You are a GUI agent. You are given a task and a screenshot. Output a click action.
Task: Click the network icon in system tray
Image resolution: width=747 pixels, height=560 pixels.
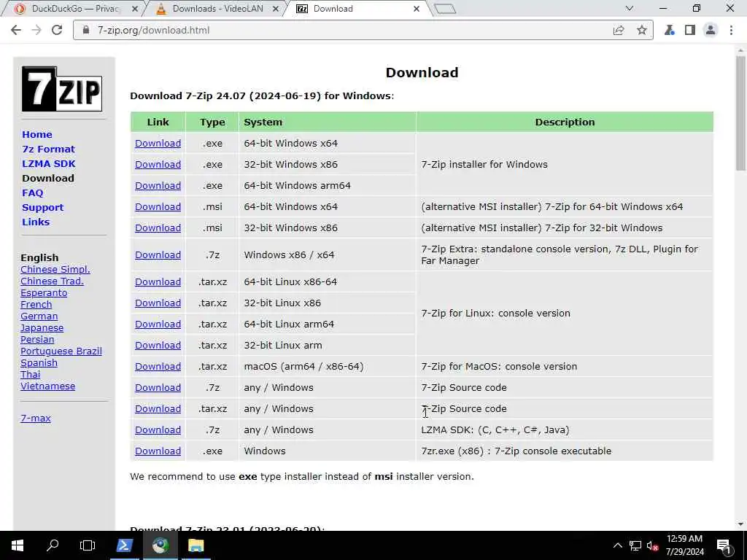(x=635, y=545)
